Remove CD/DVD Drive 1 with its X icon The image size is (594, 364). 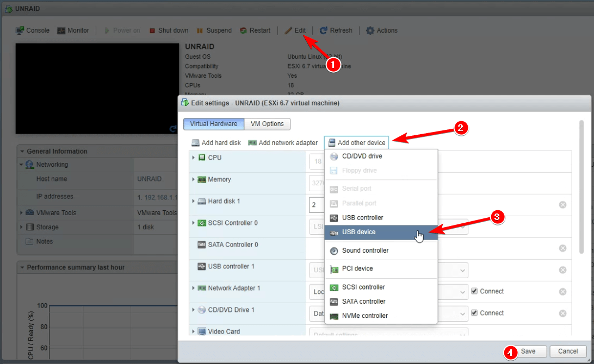[x=563, y=313]
